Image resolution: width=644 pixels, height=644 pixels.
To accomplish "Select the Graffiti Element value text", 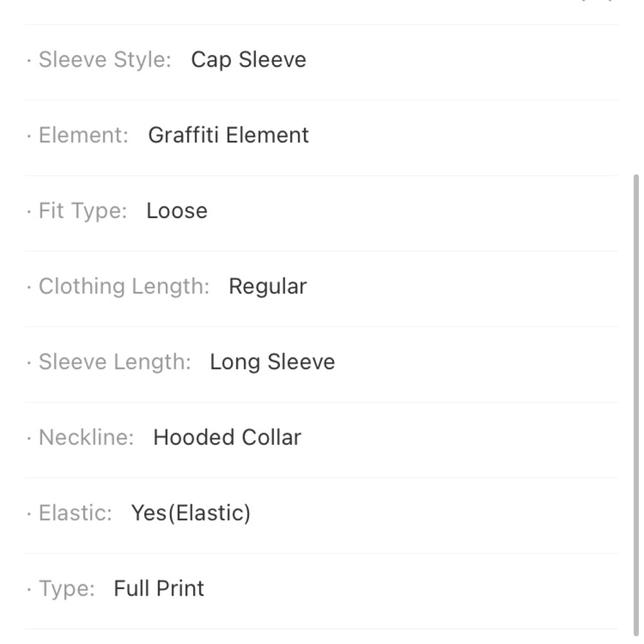I will point(229,135).
